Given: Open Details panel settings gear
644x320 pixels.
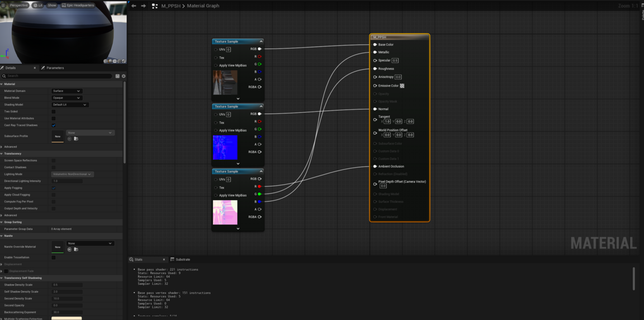Looking at the screenshot, I should pos(124,76).
